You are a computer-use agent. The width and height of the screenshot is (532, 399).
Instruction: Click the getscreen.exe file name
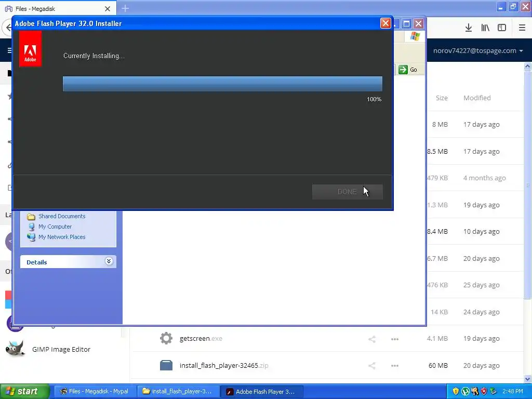click(x=201, y=338)
